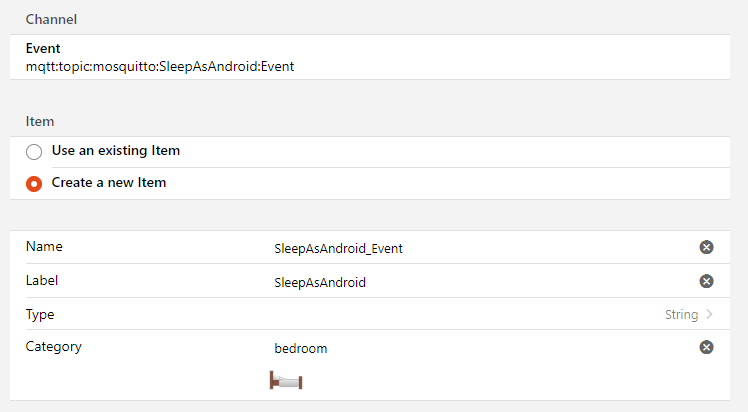
Task: Click the Category field containing bedroom
Action: point(301,349)
